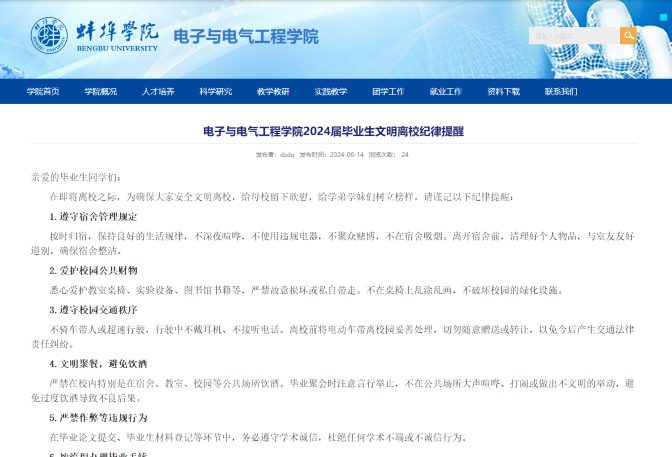Click 资料下载 in the navigation bar
The width and height of the screenshot is (672, 457).
click(503, 91)
